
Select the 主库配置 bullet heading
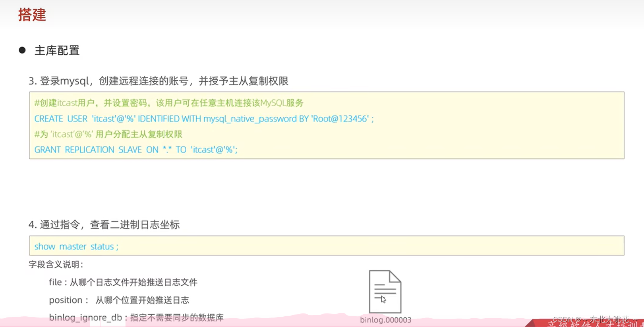(x=57, y=50)
